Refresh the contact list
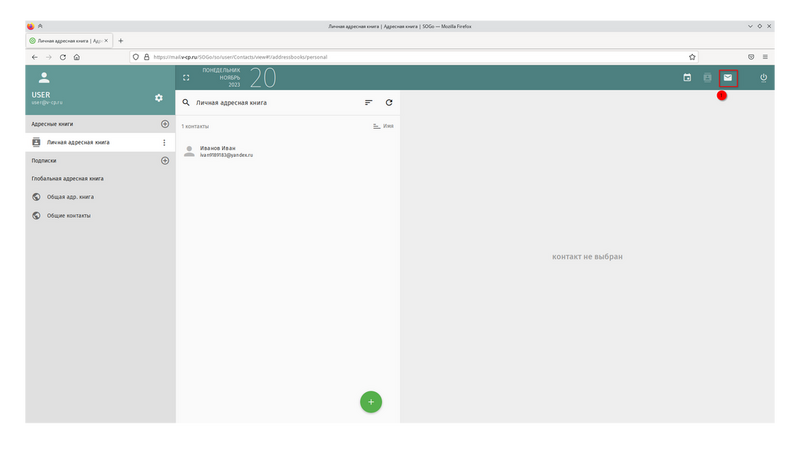 (x=389, y=102)
